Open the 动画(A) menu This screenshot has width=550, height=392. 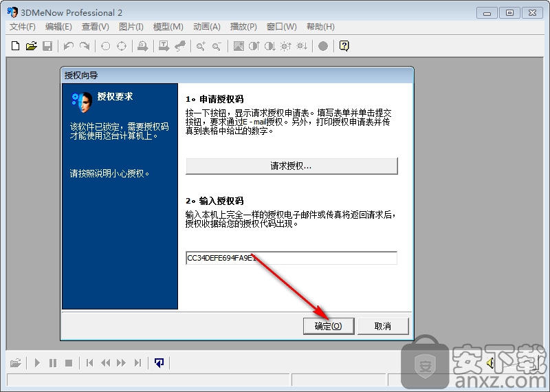(207, 27)
